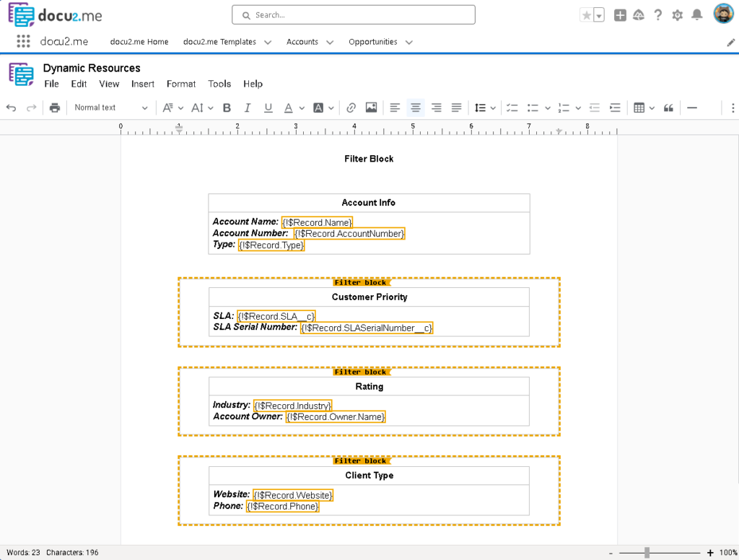Click zoom in plus button
The image size is (739, 560).
coord(710,553)
